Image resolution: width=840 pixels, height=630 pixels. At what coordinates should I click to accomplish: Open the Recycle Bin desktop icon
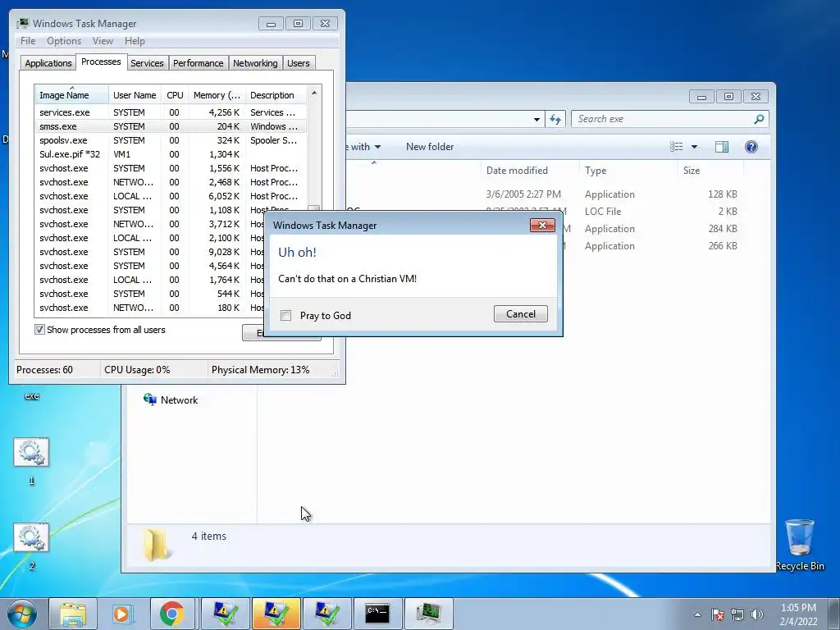click(799, 545)
